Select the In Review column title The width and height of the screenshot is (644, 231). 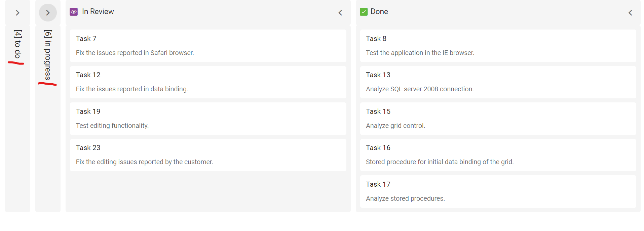(98, 11)
